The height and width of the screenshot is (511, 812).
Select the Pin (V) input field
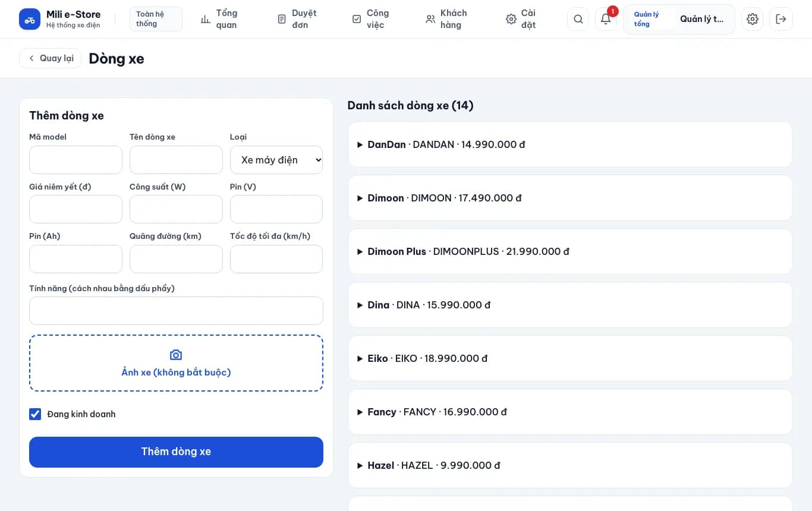276,209
